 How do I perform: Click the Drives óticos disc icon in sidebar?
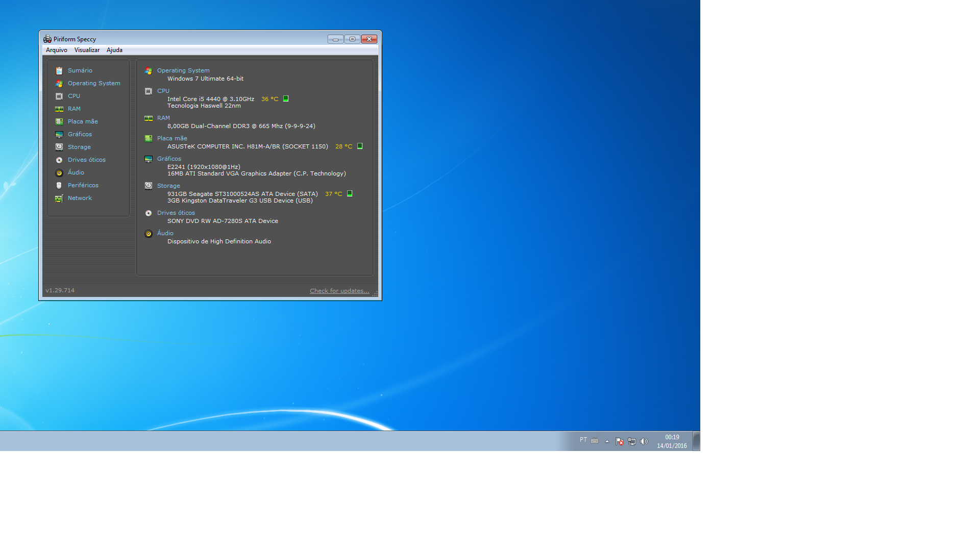(x=59, y=160)
